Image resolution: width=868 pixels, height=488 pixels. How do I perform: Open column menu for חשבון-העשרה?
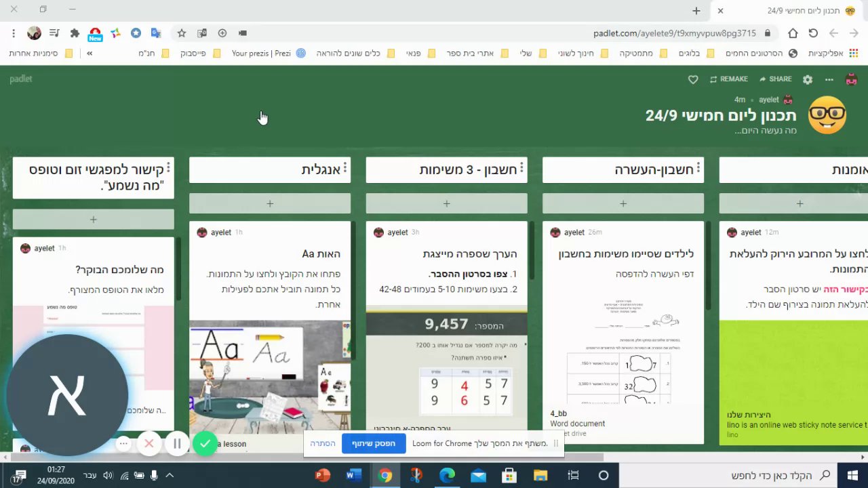[x=698, y=168]
